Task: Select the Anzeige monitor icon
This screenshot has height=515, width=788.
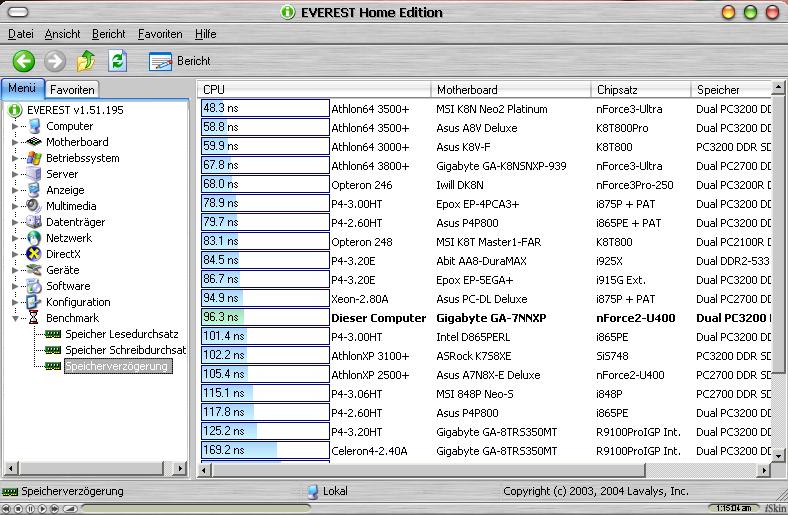Action: pos(34,190)
